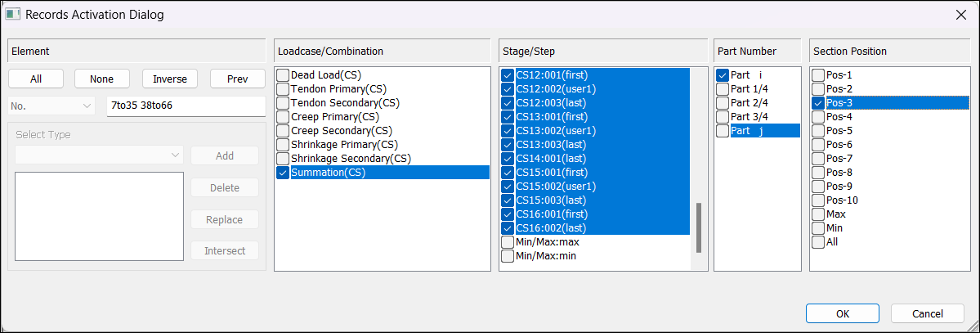Restore previous selection with Prev
Screen dimensions: 980x333
pos(238,79)
